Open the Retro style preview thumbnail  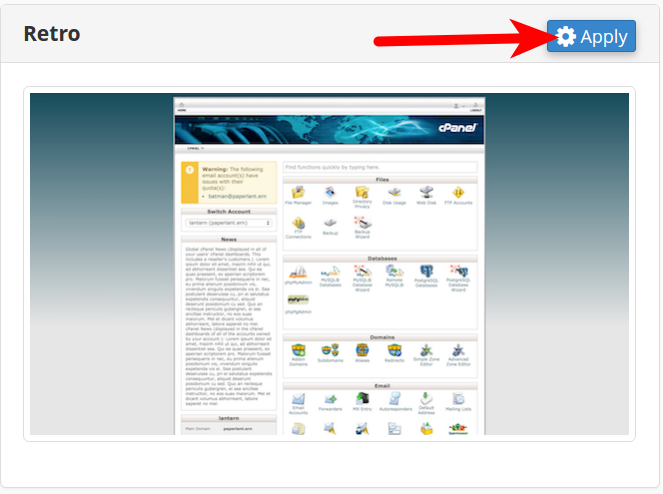pos(329,264)
